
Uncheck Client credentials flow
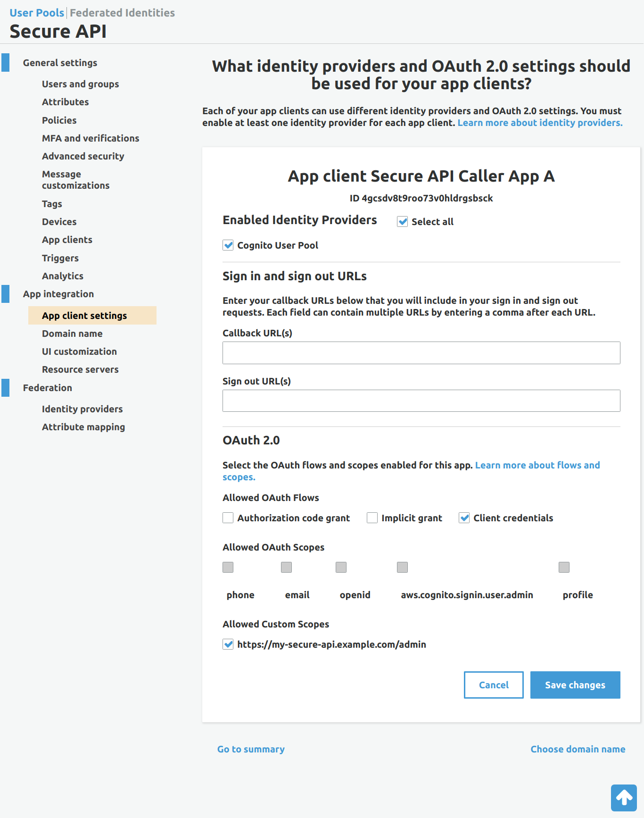[464, 518]
